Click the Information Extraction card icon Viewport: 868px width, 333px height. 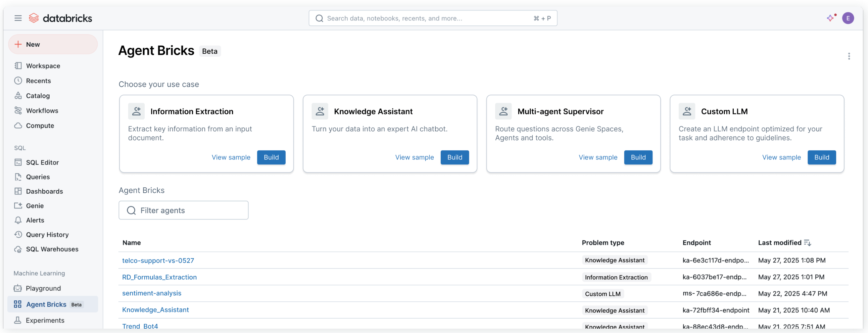[x=137, y=111]
